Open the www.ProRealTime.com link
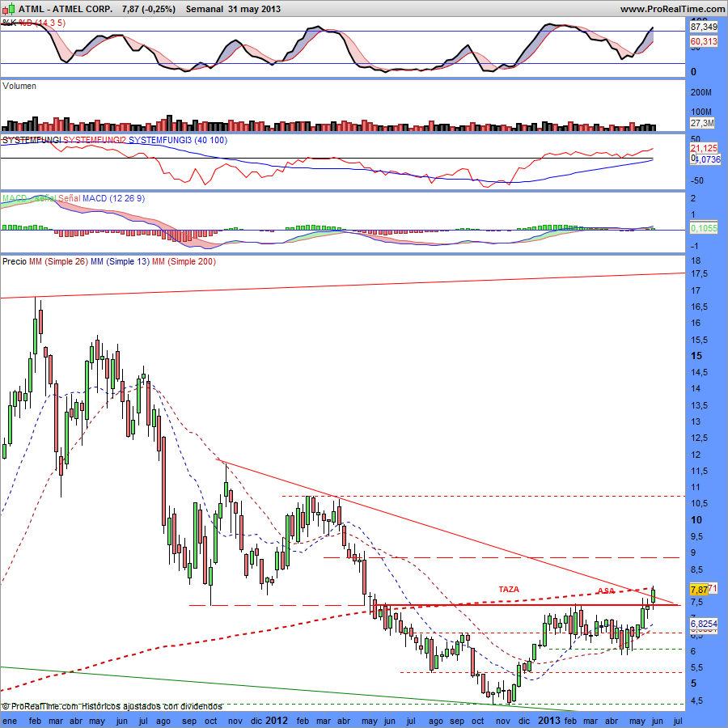The width and height of the screenshot is (728, 728). (672, 9)
